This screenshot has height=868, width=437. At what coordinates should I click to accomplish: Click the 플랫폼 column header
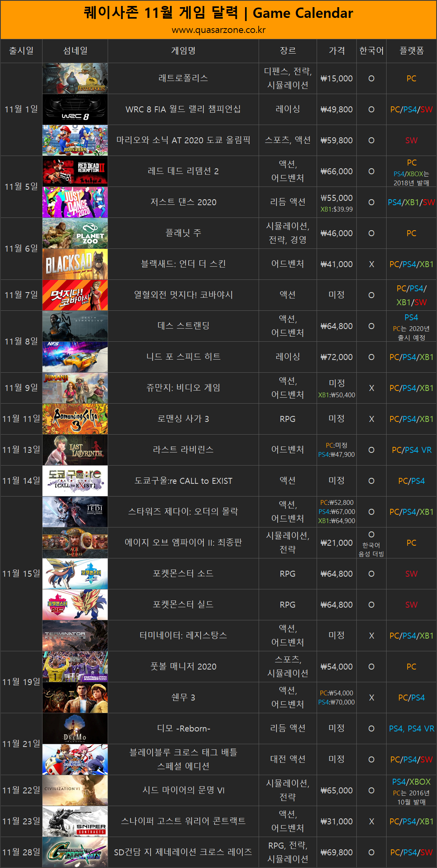(412, 51)
